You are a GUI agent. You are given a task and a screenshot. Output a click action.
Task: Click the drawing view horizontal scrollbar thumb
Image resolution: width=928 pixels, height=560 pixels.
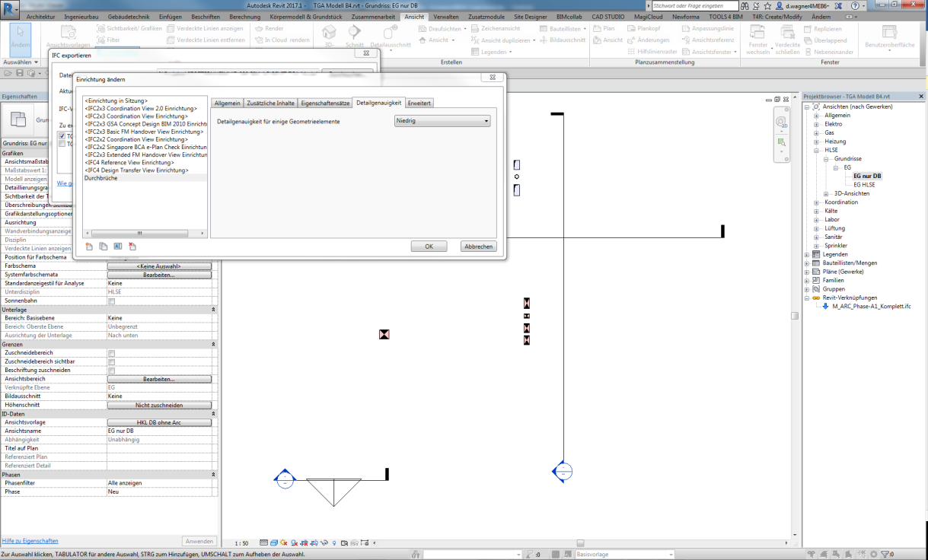tap(580, 542)
